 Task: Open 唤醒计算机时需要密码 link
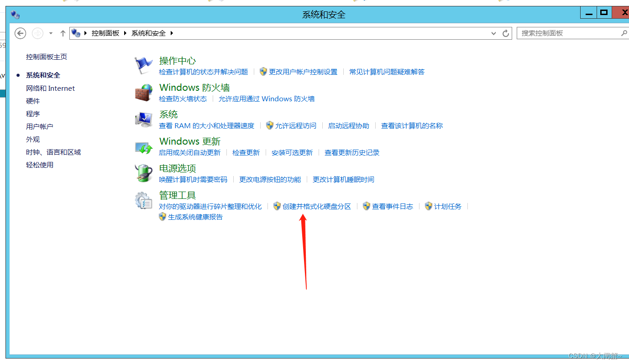tap(193, 180)
